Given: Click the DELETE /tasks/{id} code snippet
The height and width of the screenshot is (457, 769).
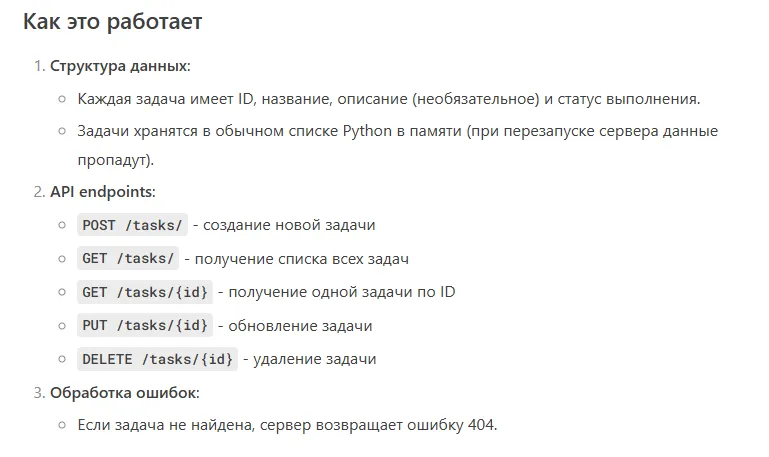Looking at the screenshot, I should pyautogui.click(x=157, y=359).
